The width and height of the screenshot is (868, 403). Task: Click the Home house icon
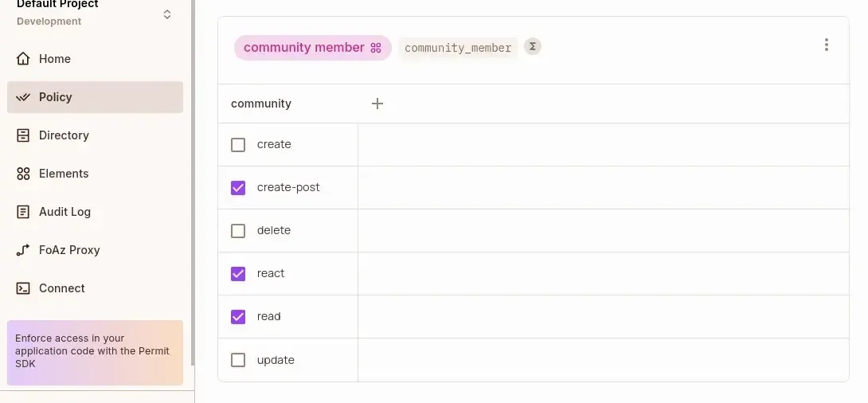[23, 59]
